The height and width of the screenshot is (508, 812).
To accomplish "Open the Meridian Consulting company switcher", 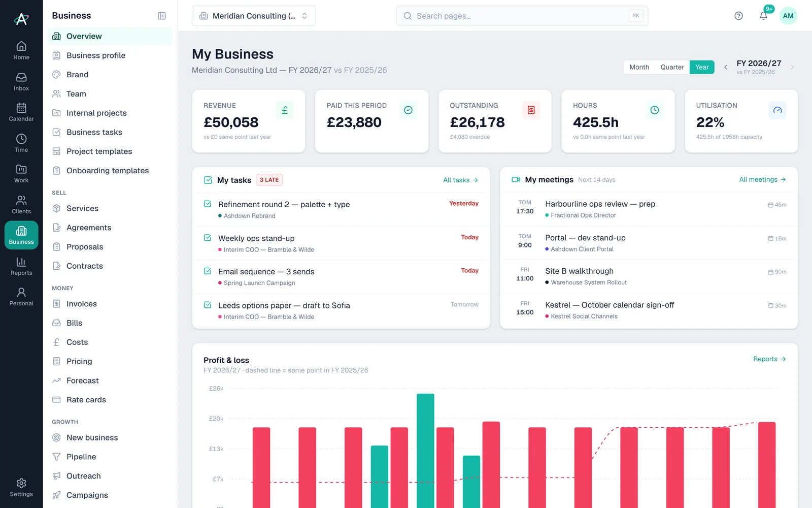I will (254, 16).
